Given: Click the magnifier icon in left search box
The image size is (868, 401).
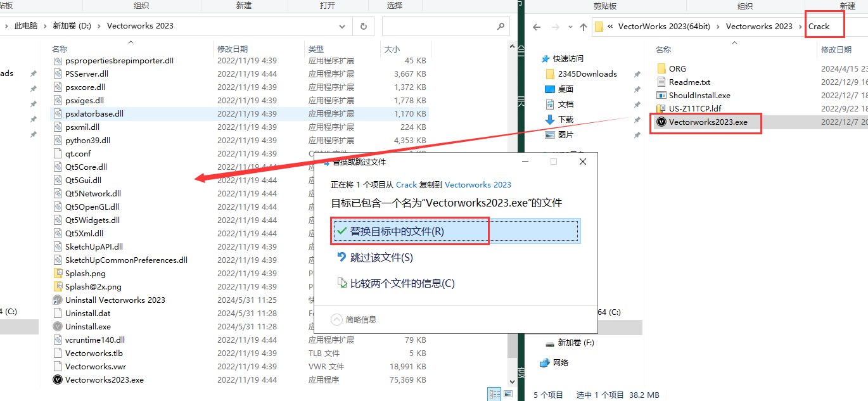Looking at the screenshot, I should tap(500, 27).
